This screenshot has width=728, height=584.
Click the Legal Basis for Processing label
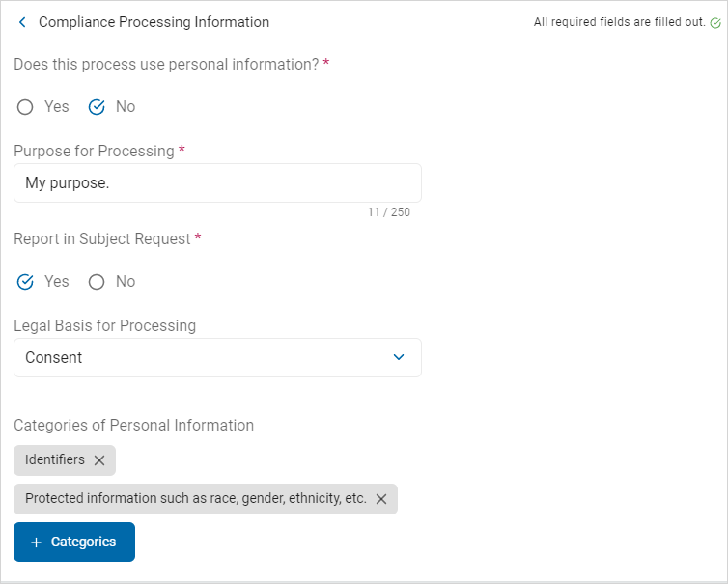click(104, 325)
